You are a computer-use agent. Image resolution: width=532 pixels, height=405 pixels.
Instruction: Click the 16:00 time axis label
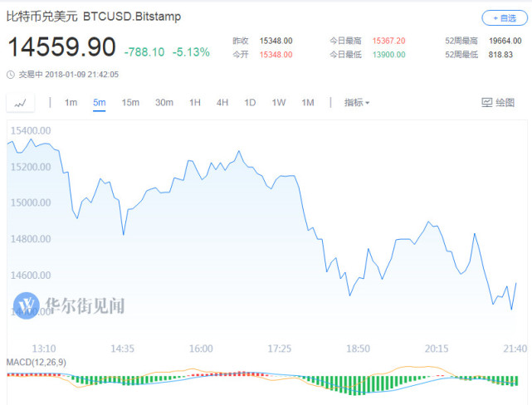(201, 349)
